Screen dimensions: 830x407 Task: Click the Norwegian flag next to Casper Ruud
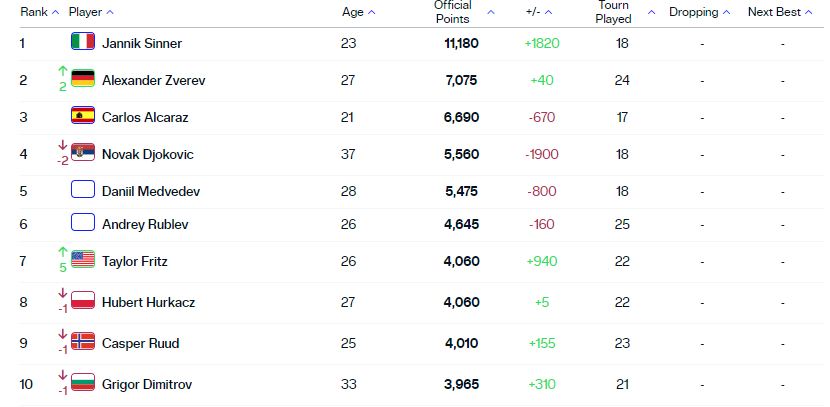pos(83,342)
